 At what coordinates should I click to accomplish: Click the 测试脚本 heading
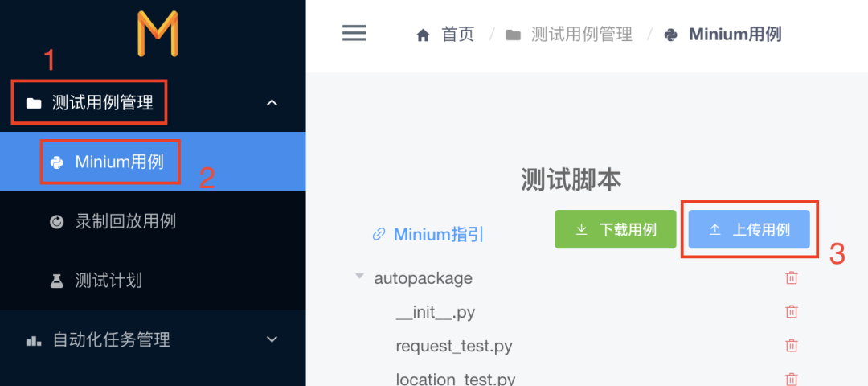(571, 179)
